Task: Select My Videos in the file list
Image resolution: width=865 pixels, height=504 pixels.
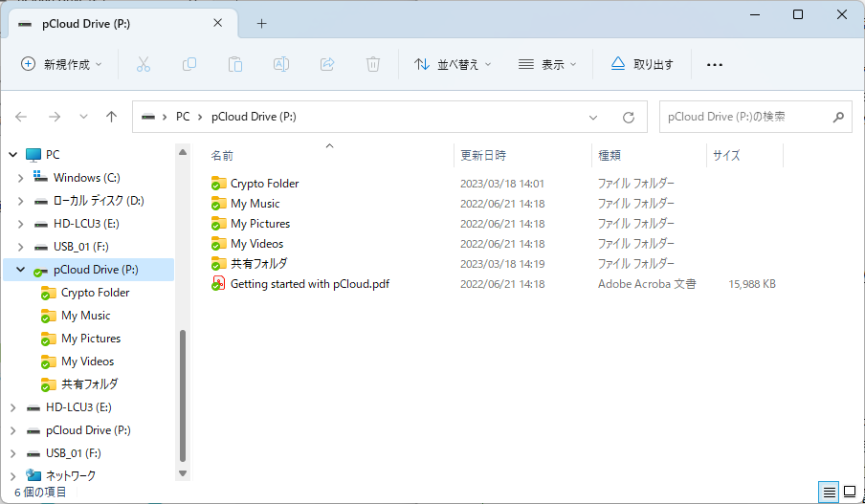Action: [257, 244]
